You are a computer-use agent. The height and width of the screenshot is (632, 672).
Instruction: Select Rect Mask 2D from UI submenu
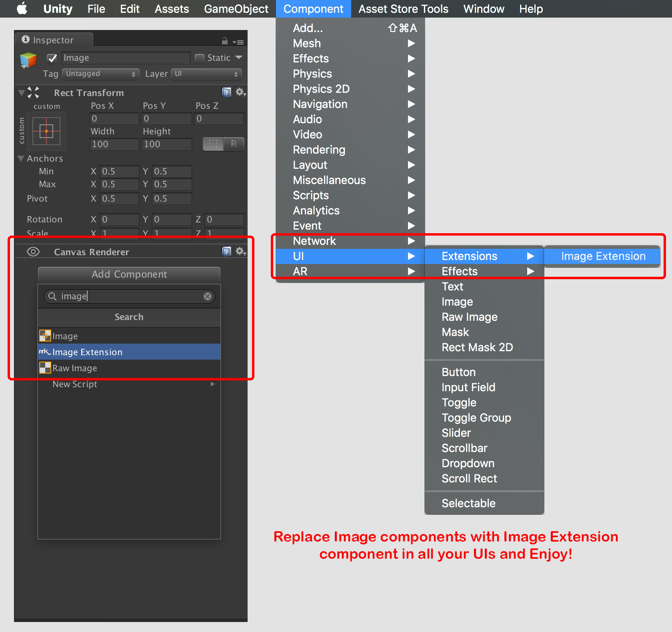click(484, 347)
